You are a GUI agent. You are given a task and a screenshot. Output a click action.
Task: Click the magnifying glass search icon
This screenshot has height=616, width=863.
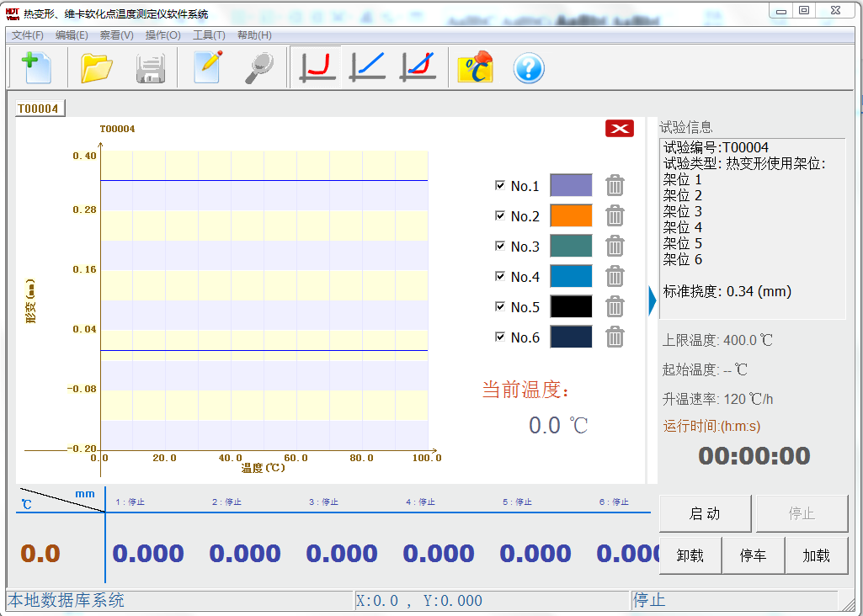coord(258,67)
